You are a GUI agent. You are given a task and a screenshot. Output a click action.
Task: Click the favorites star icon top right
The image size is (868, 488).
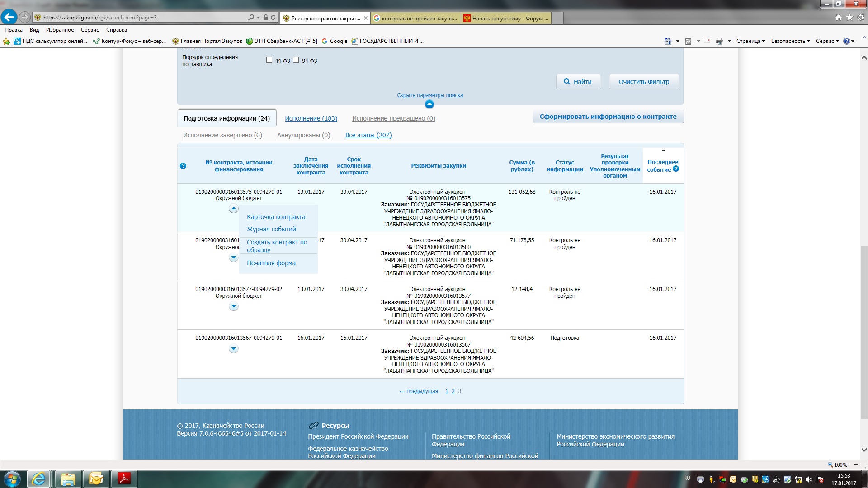click(x=849, y=17)
